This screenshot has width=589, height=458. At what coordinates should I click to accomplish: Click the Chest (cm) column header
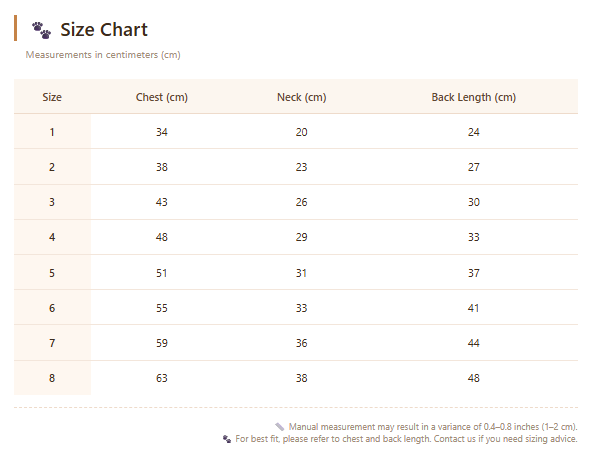click(162, 97)
